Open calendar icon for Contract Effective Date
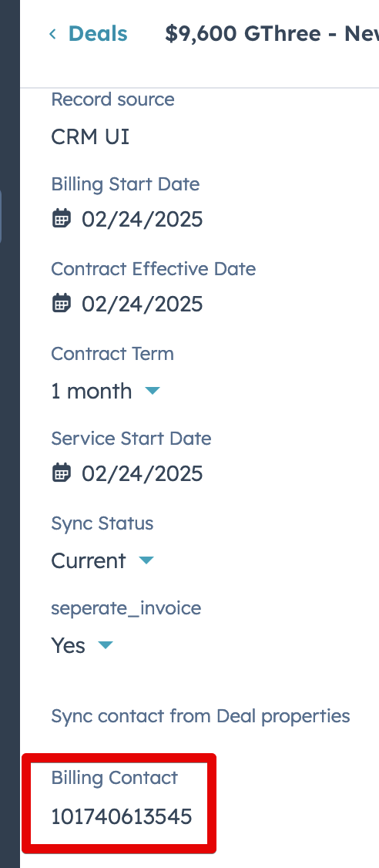This screenshot has width=379, height=868. coord(62,304)
